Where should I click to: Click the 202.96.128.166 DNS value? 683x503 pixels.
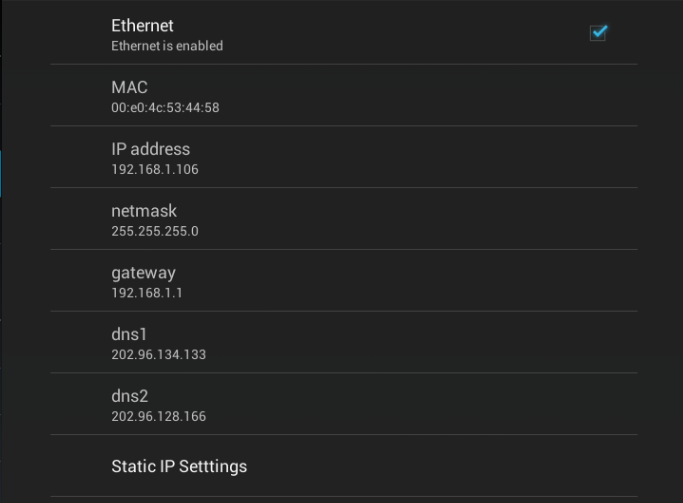[159, 416]
